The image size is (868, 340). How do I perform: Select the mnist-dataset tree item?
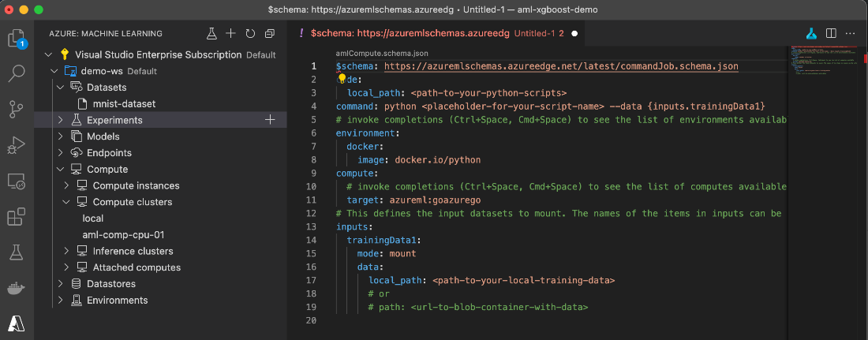tap(160, 103)
